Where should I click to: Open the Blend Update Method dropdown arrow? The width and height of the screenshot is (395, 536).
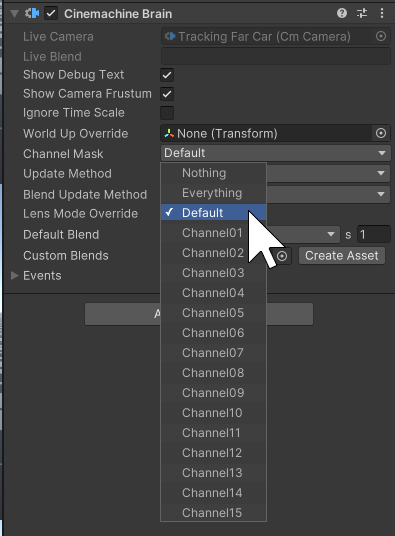point(381,194)
